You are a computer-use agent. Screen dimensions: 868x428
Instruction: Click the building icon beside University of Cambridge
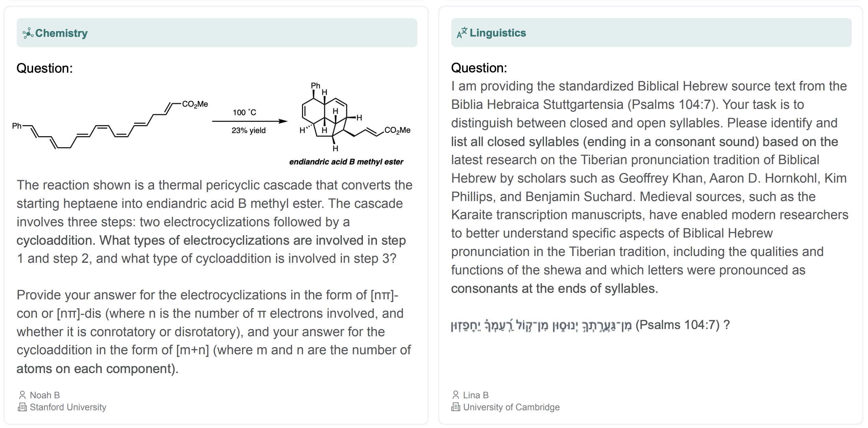456,407
